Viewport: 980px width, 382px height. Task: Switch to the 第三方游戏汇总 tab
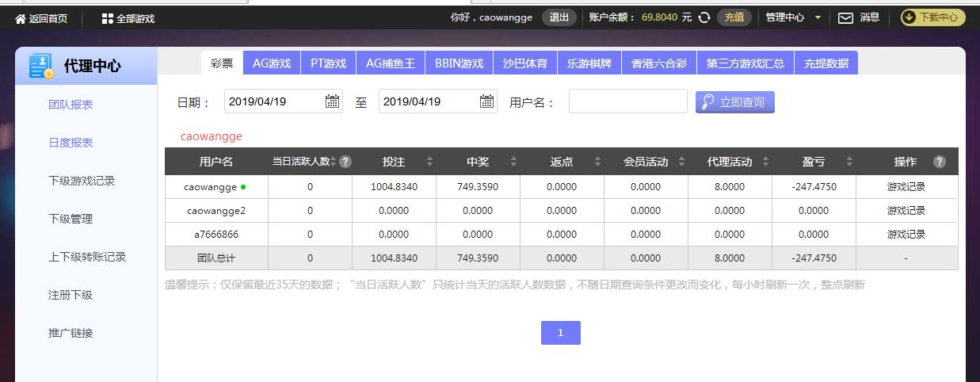(745, 63)
